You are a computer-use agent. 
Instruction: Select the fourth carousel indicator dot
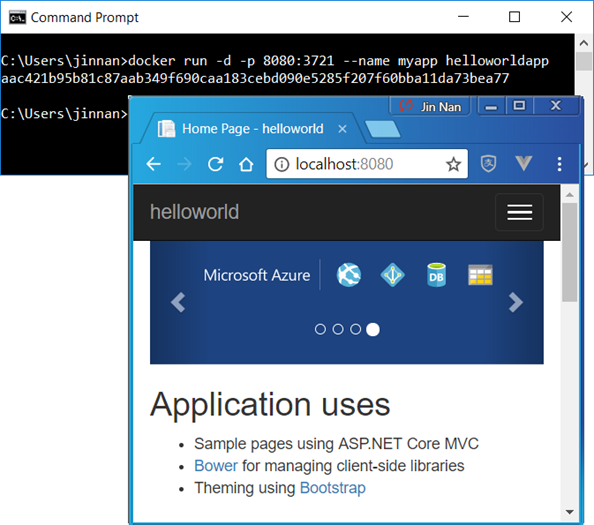click(373, 330)
